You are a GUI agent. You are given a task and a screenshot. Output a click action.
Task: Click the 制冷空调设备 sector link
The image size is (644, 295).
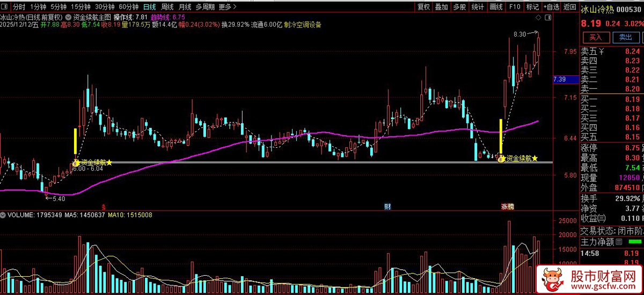(303, 25)
